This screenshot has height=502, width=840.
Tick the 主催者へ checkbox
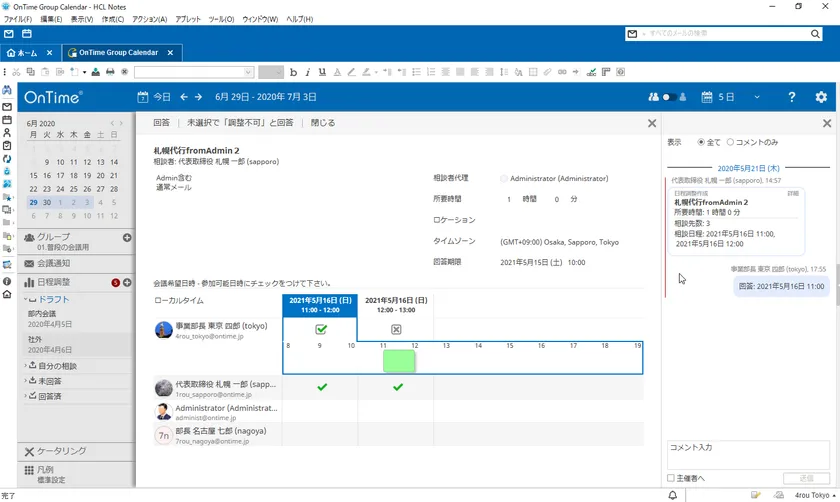tap(671, 478)
